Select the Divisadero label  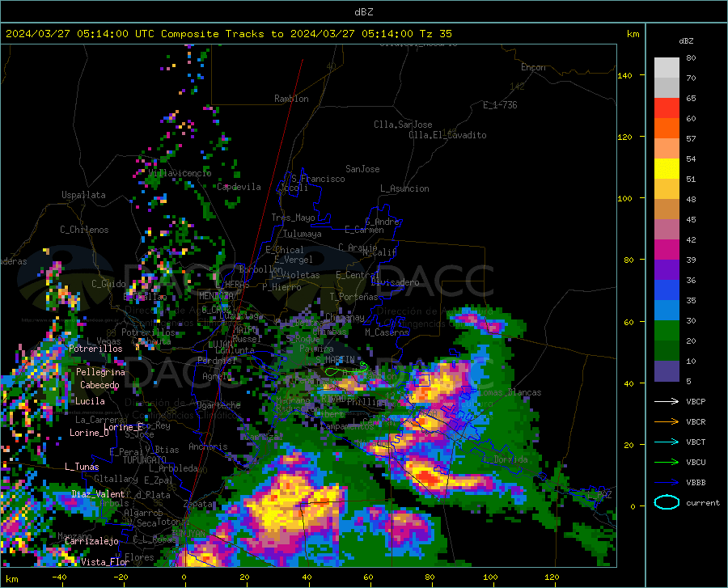click(395, 282)
